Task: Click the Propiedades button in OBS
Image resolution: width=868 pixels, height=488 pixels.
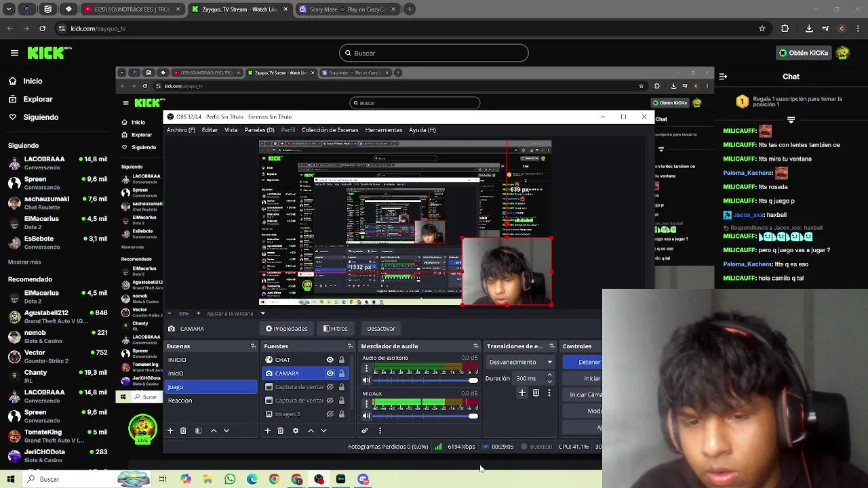Action: click(286, 329)
